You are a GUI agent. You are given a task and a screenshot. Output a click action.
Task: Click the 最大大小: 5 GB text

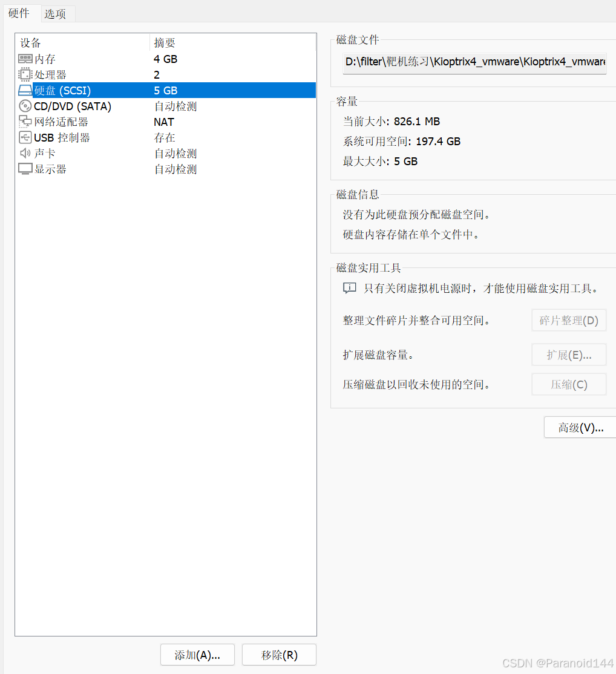click(380, 162)
